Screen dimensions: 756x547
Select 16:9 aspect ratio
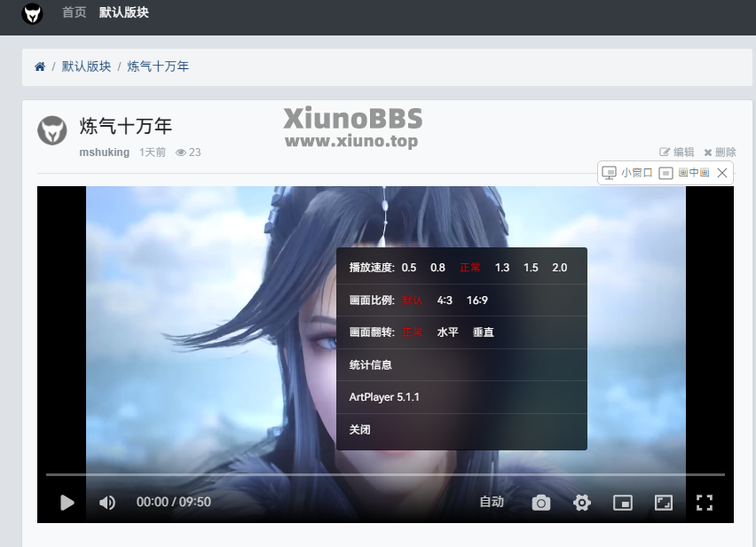pos(476,301)
